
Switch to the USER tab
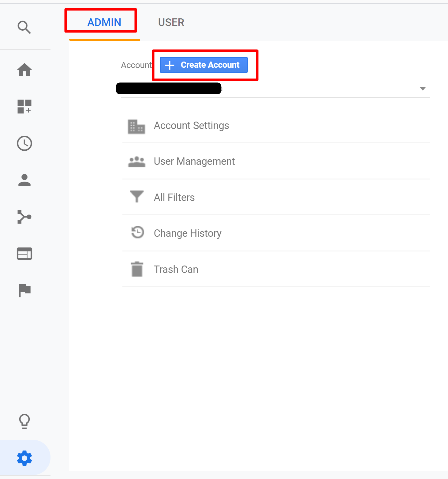coord(171,22)
